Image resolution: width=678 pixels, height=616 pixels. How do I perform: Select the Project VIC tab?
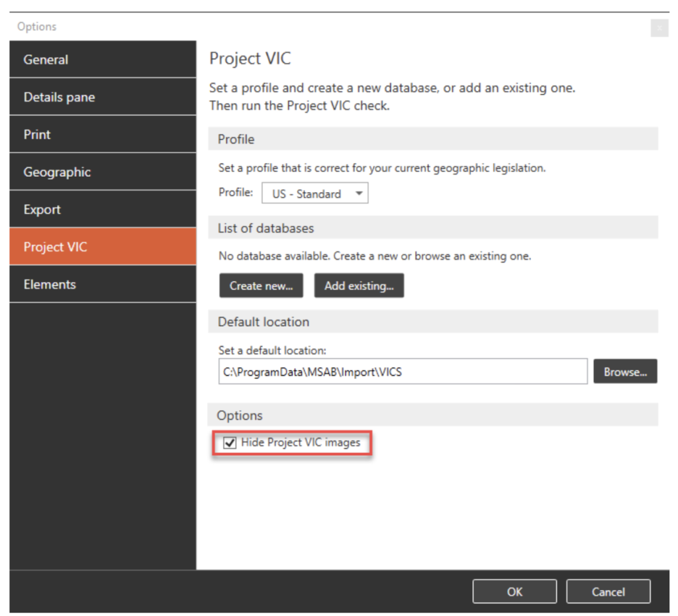coord(103,246)
